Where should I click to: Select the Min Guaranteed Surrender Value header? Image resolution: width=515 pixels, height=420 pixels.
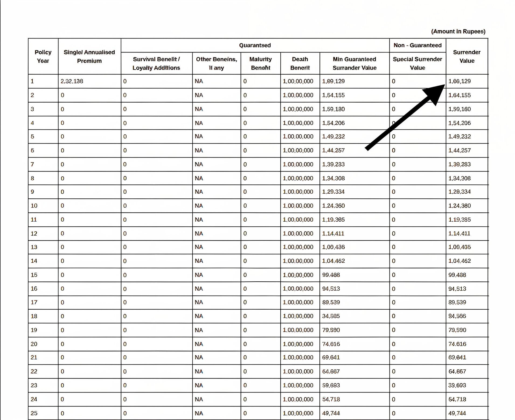click(x=354, y=64)
